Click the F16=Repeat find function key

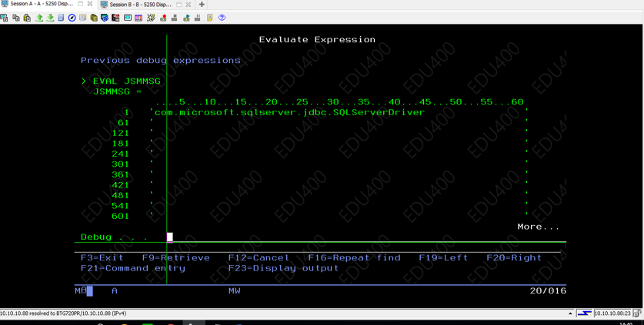pyautogui.click(x=355, y=257)
